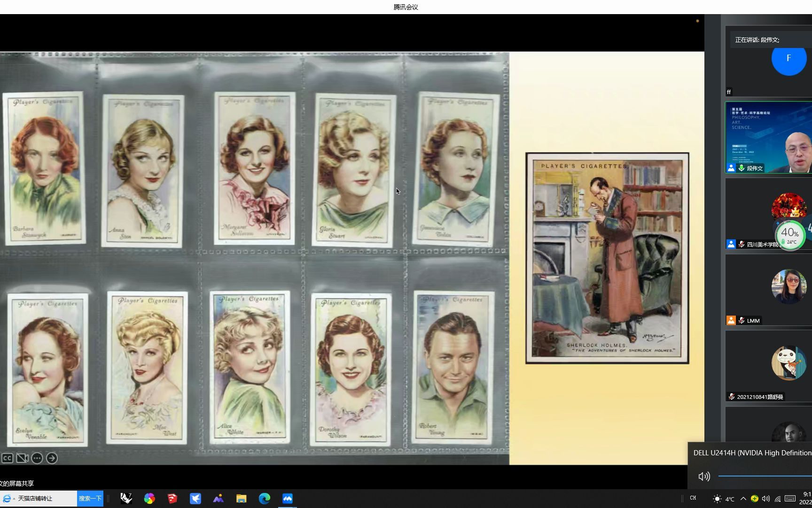Click the 腾讯会议 window title
812x508 pixels.
[x=406, y=7]
